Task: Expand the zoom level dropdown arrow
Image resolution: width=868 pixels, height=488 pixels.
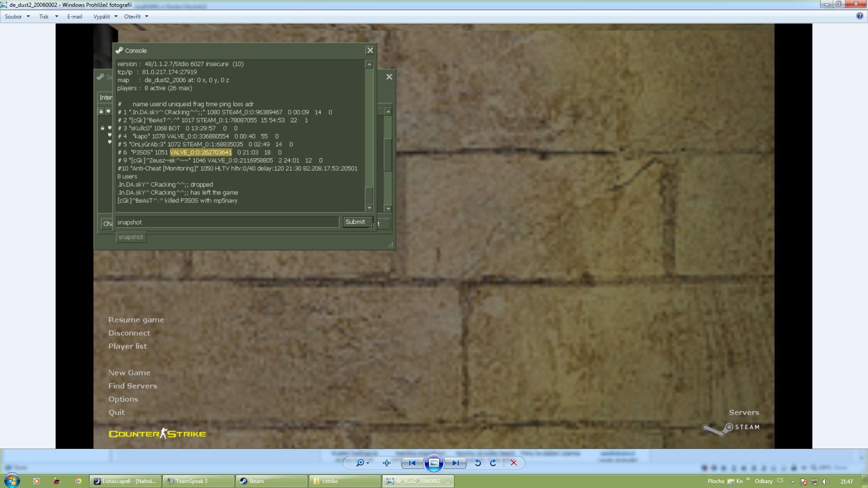Action: 368,463
